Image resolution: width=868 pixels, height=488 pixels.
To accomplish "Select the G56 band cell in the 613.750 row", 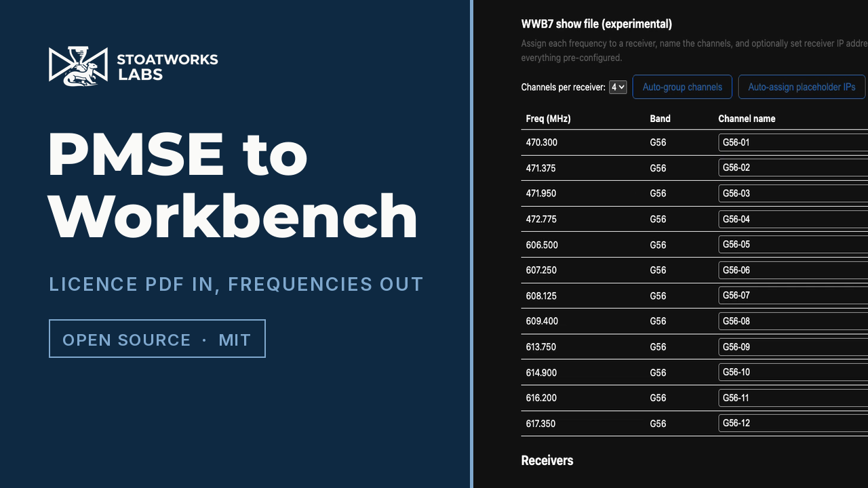I will [x=658, y=347].
